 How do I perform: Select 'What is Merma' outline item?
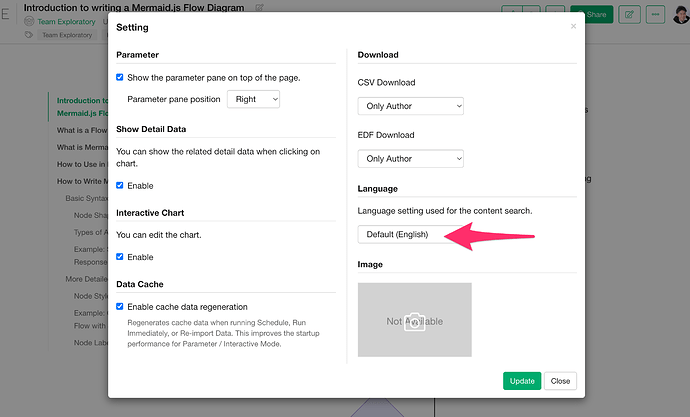pyautogui.click(x=82, y=147)
